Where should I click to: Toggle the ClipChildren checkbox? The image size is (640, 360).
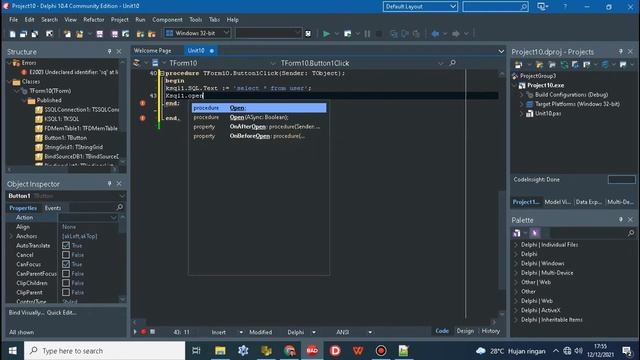tap(66, 283)
